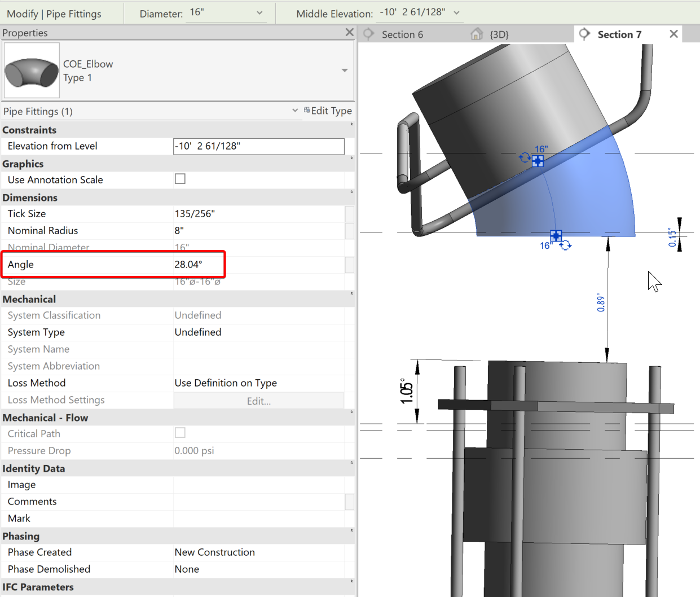Viewport: 700px width, 597px height.
Task: Click the Tick Size associate parameter button
Action: pyautogui.click(x=350, y=214)
